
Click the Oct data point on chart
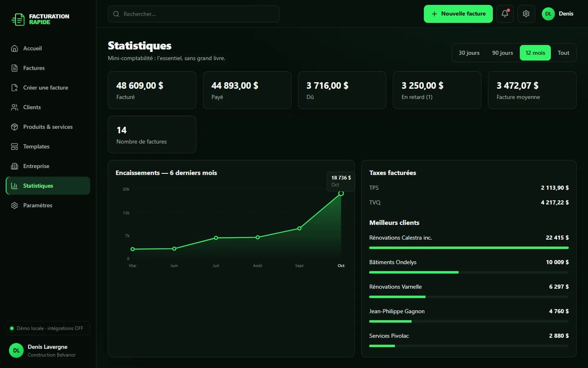(341, 193)
